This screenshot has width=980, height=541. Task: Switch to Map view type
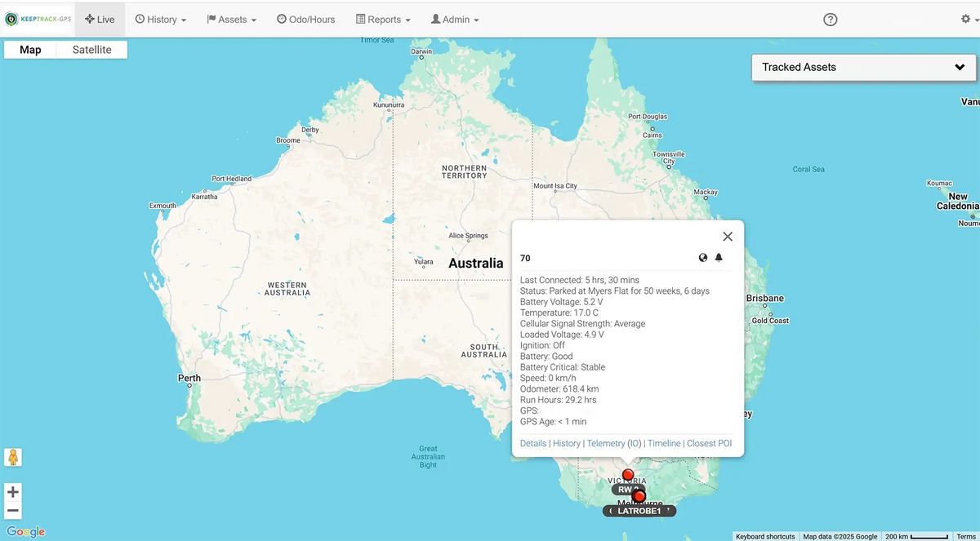(x=30, y=50)
